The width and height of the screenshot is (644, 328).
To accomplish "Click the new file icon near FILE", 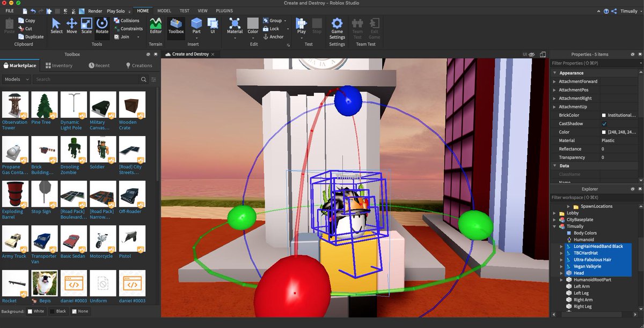I will pos(25,11).
